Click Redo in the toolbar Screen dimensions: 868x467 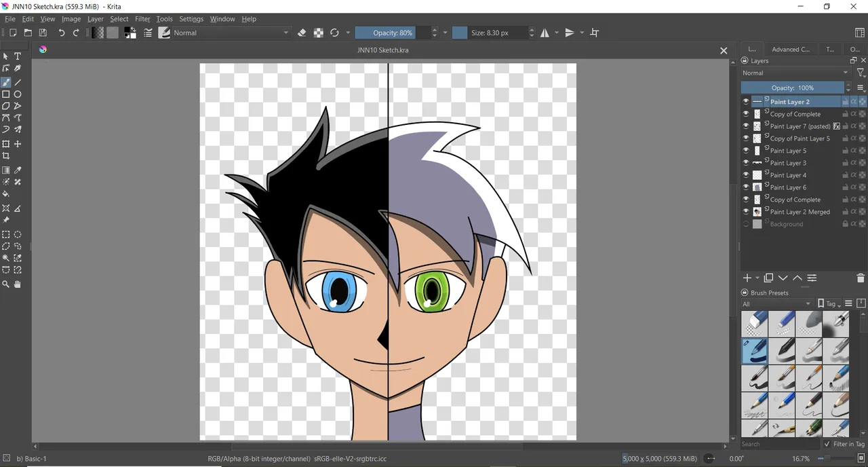[76, 33]
